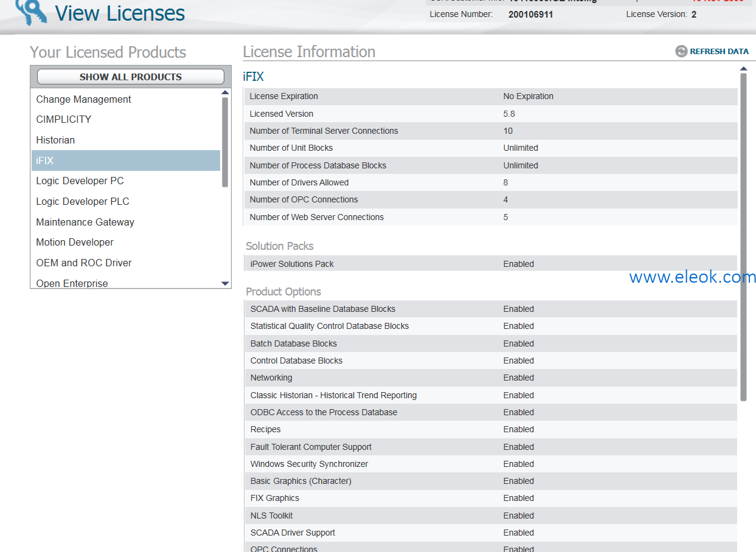The height and width of the screenshot is (552, 756).
Task: Select Change Management in the product list
Action: (x=126, y=99)
